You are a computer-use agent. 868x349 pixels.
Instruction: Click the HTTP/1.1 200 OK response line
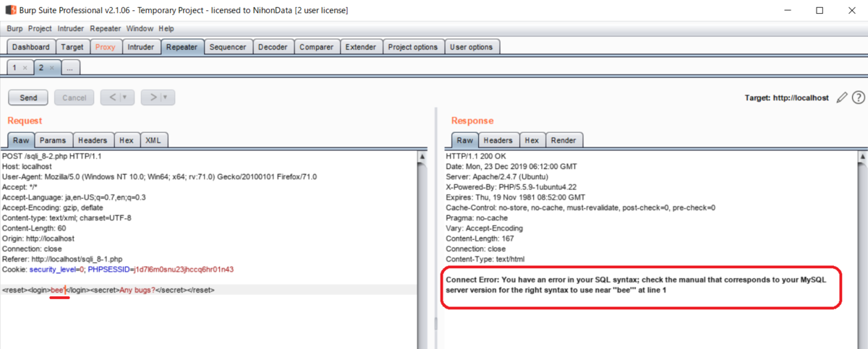point(475,156)
